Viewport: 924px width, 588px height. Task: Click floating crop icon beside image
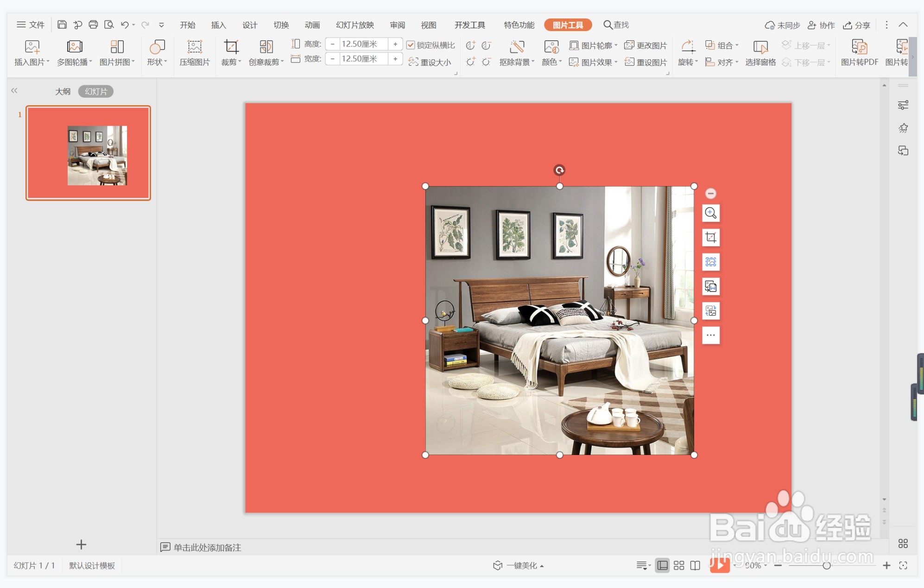[x=710, y=238]
